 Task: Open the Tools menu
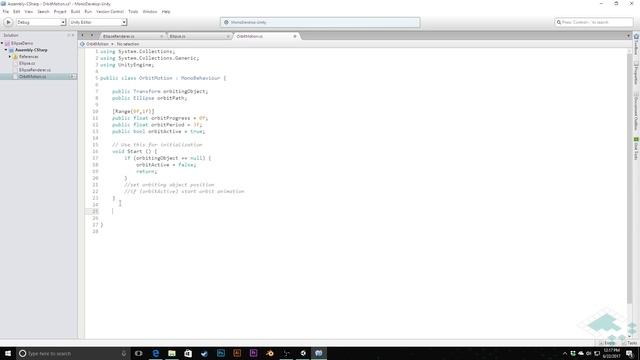click(133, 11)
